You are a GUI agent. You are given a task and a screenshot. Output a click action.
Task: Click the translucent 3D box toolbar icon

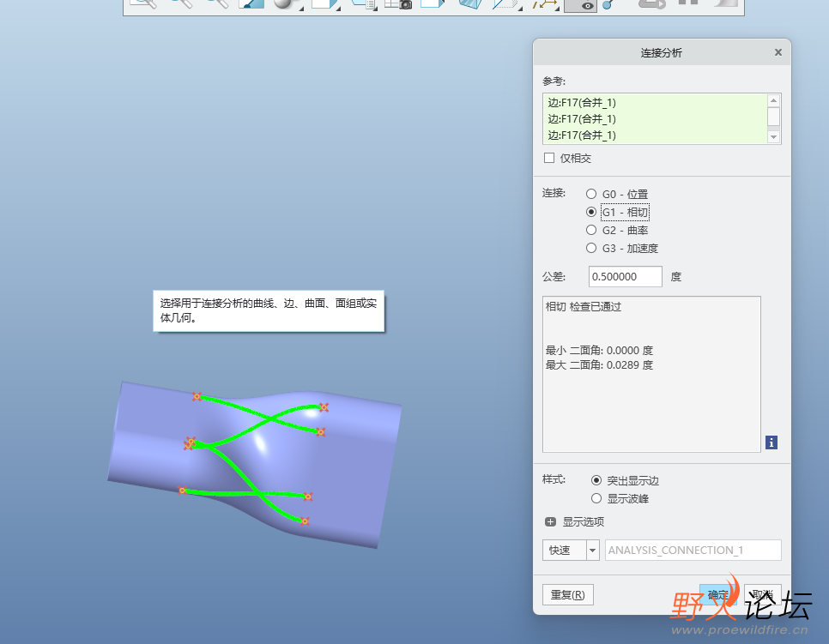[x=469, y=4]
